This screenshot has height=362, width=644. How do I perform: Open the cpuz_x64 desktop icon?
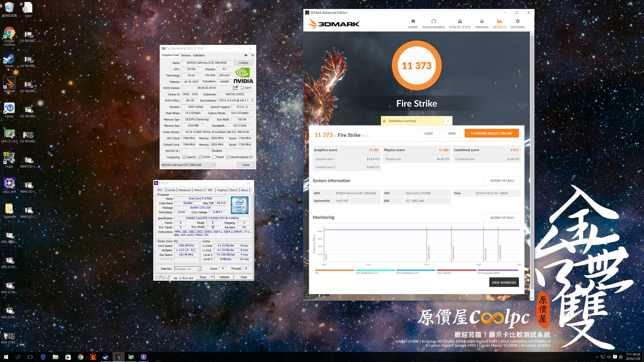pyautogui.click(x=9, y=186)
